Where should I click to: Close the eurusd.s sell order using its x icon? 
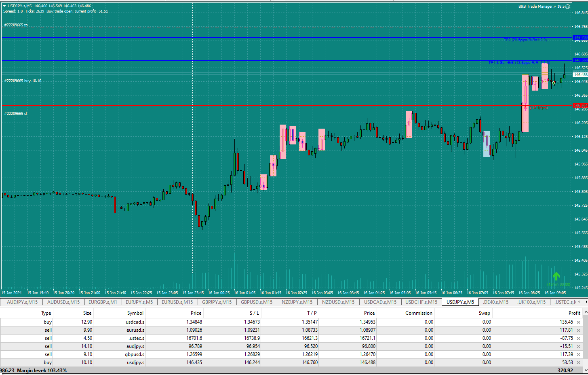coord(578,331)
